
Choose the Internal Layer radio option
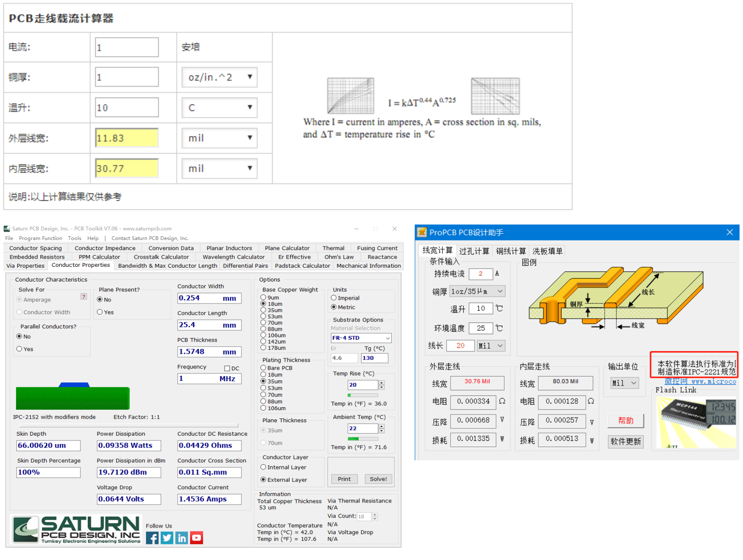tap(263, 467)
